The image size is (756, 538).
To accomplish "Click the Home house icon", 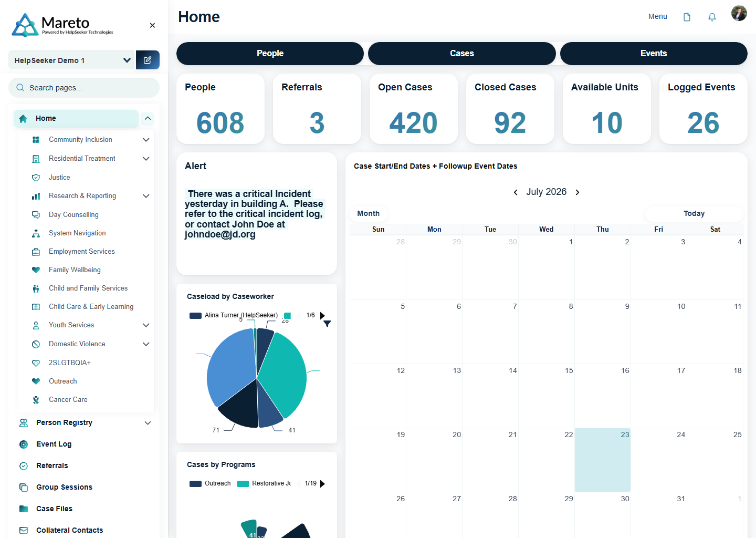I will (x=23, y=119).
